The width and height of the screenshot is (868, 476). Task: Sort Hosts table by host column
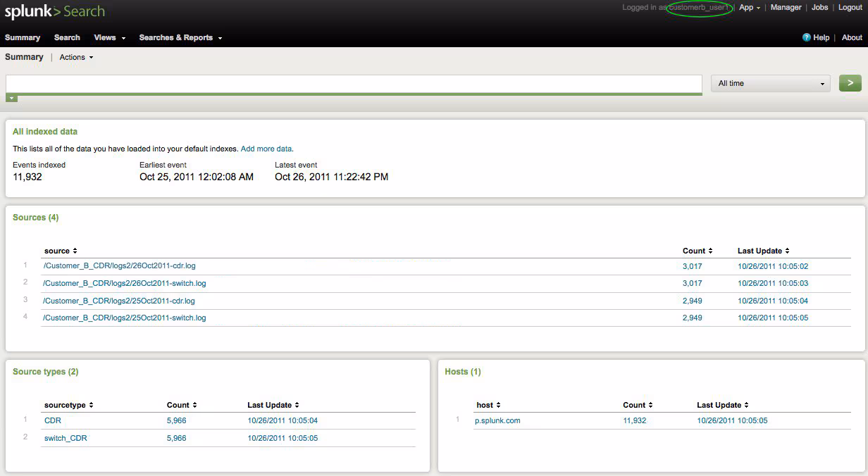488,405
